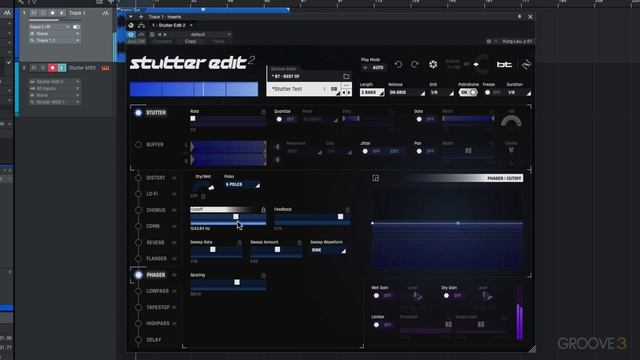Open the Freeze Duration dropdown
Screen dimensions: 640x360
point(519,93)
